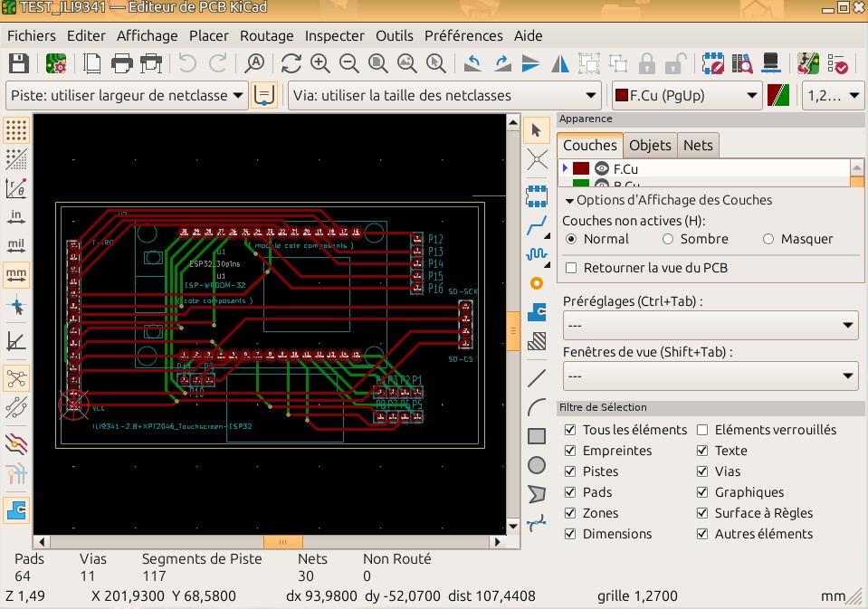868x609 pixels.
Task: Select the Add via tool
Action: point(536,283)
